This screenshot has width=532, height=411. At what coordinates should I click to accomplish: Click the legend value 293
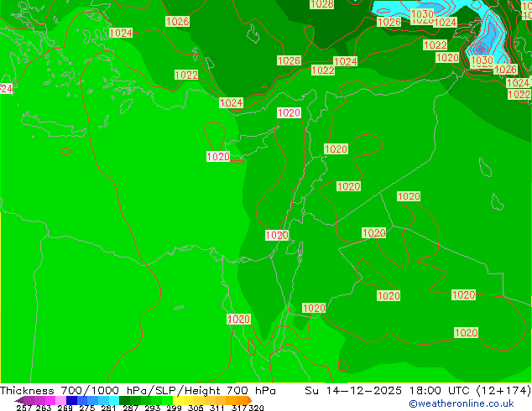coord(153,408)
